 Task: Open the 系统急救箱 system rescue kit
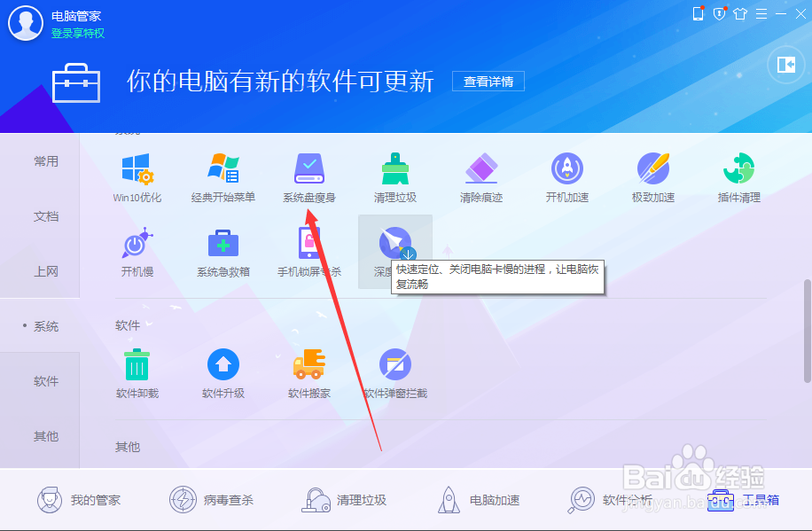coord(223,252)
